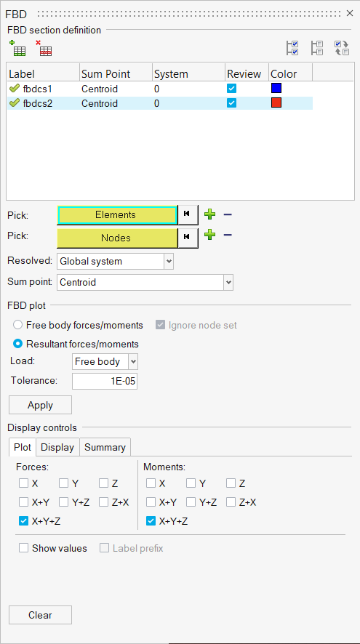Uncheck Review for fbdcs1
The width and height of the screenshot is (360, 644).
pyautogui.click(x=232, y=89)
